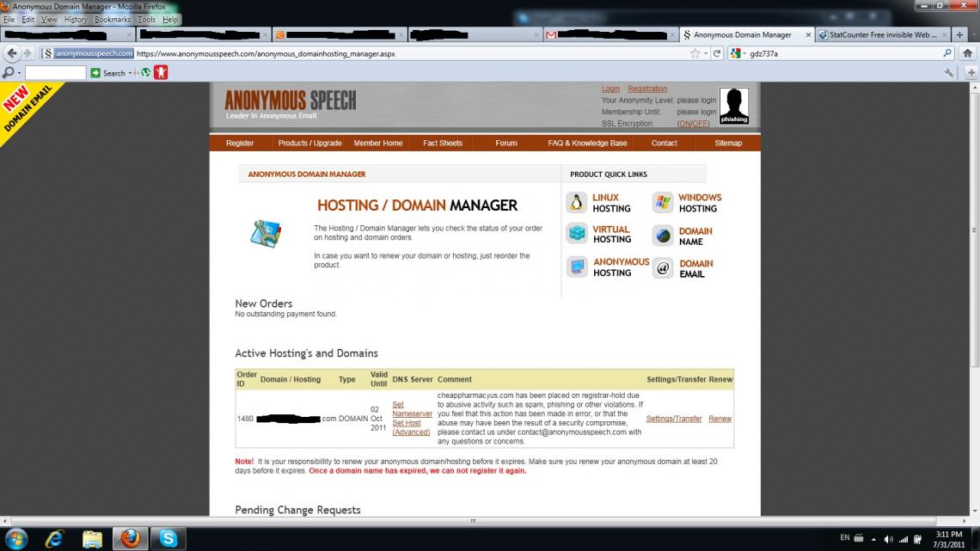Image resolution: width=980 pixels, height=551 pixels.
Task: Click the vertical page scrollbar
Action: pyautogui.click(x=974, y=230)
